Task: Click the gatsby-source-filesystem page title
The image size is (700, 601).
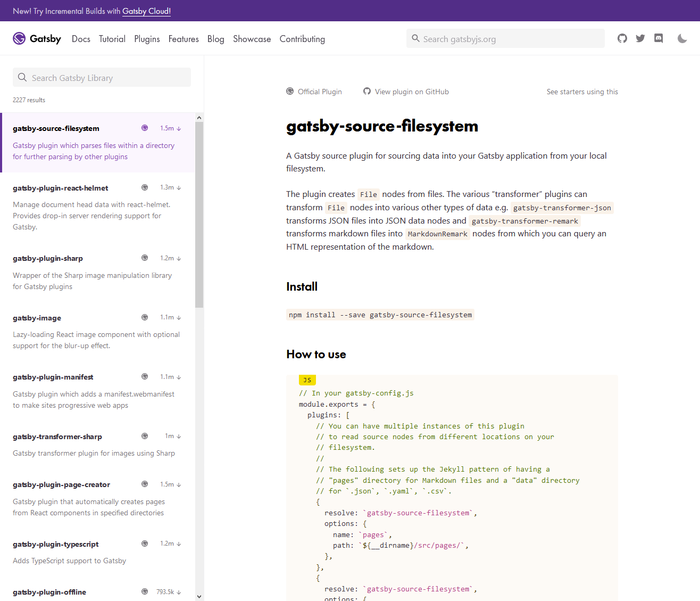Action: (x=382, y=126)
